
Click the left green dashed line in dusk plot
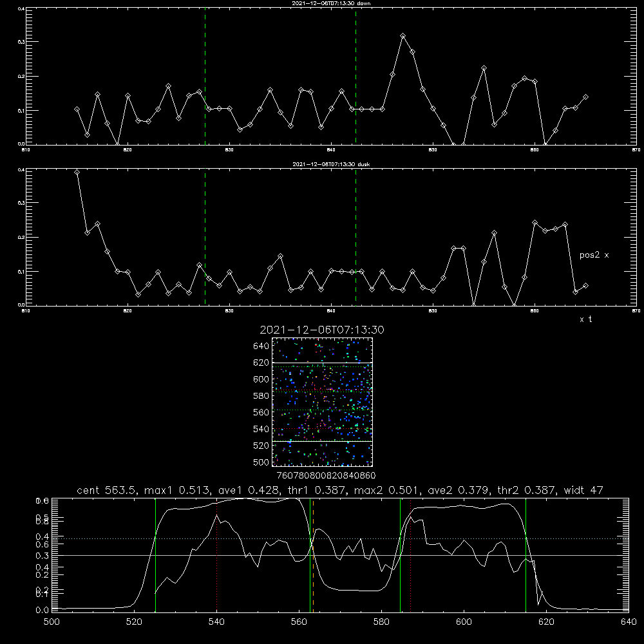205,238
